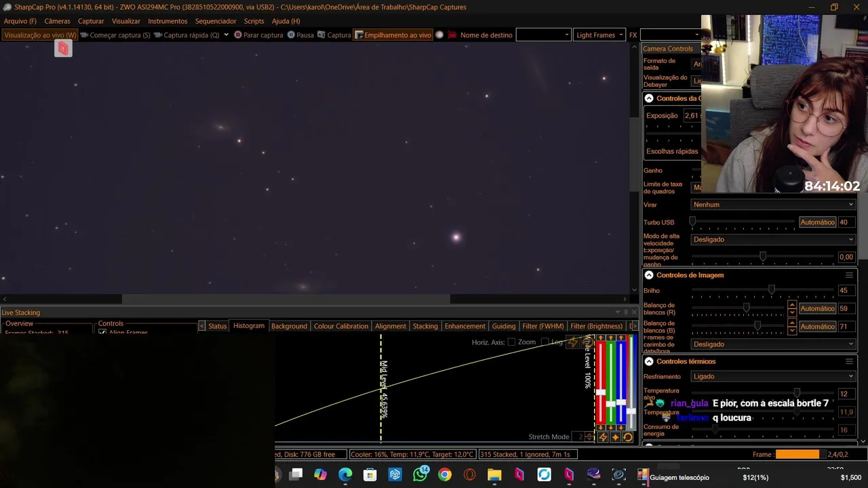
Task: Click the Captura snapshot icon
Action: pyautogui.click(x=321, y=35)
